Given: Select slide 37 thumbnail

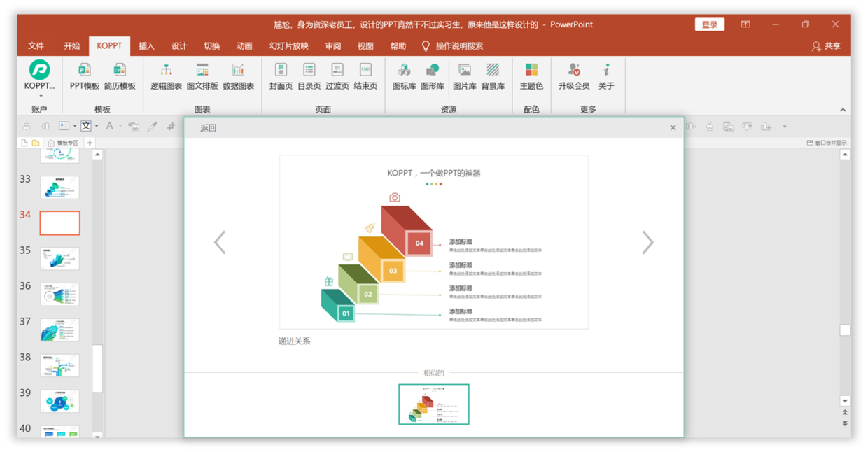Looking at the screenshot, I should 59,330.
